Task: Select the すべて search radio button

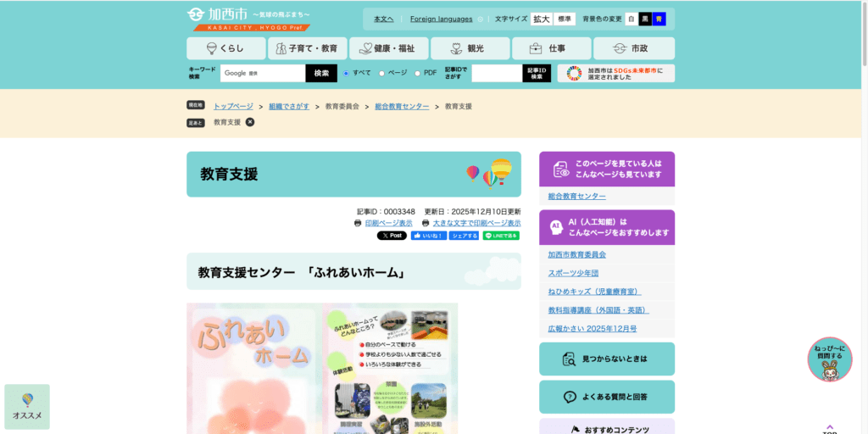Action: point(347,74)
